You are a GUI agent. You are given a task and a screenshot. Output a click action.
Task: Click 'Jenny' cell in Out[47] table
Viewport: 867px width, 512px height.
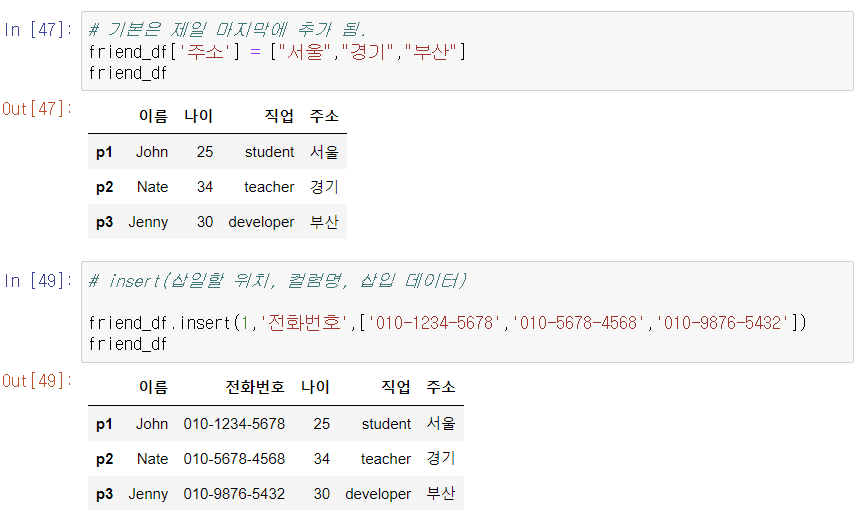point(148,222)
